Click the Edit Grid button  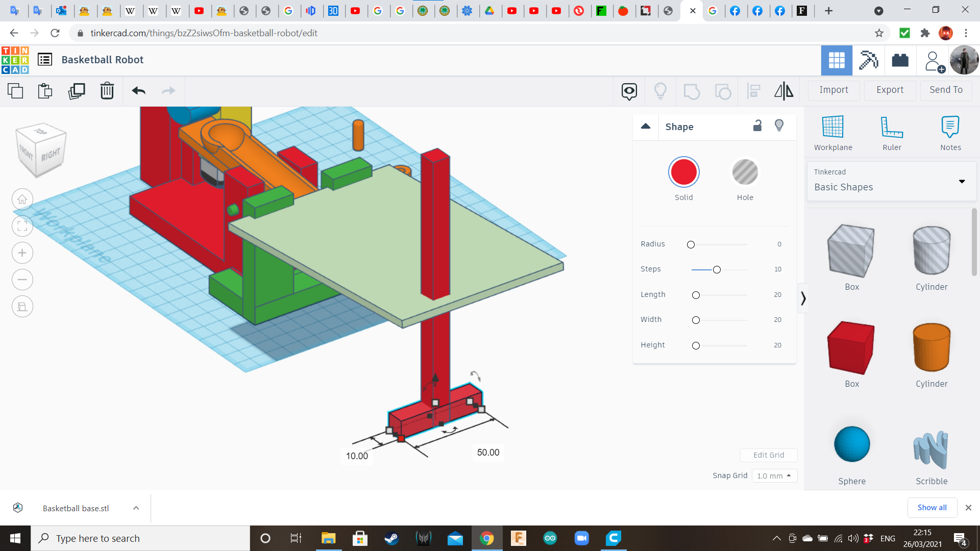tap(768, 455)
